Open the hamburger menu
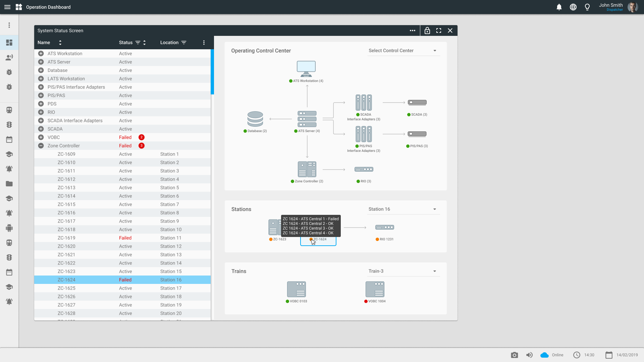The height and width of the screenshot is (362, 644). [x=7, y=7]
